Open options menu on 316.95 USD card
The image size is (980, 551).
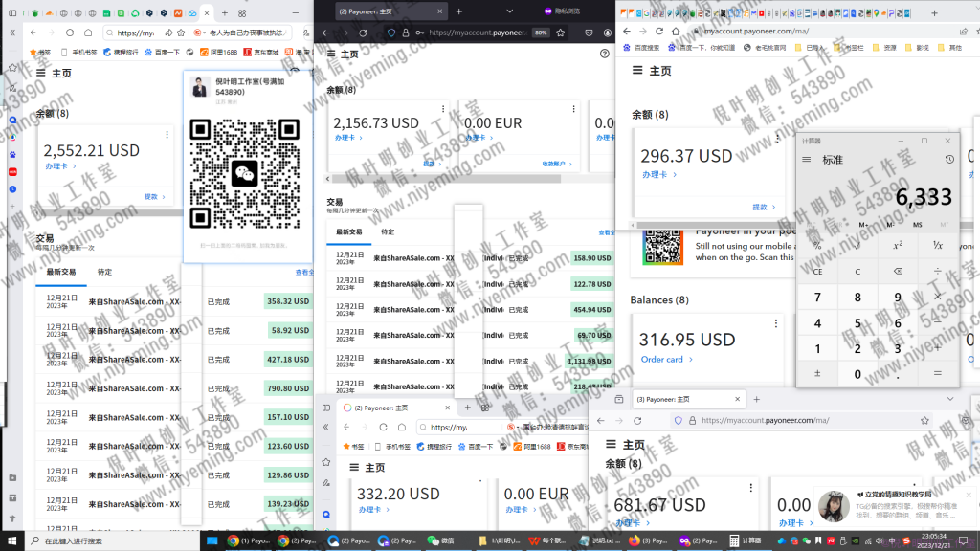tap(775, 323)
